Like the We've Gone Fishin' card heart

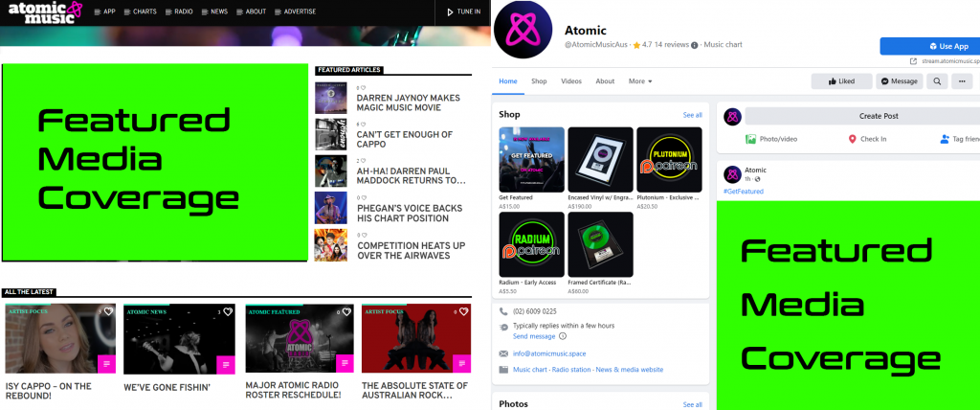228,311
